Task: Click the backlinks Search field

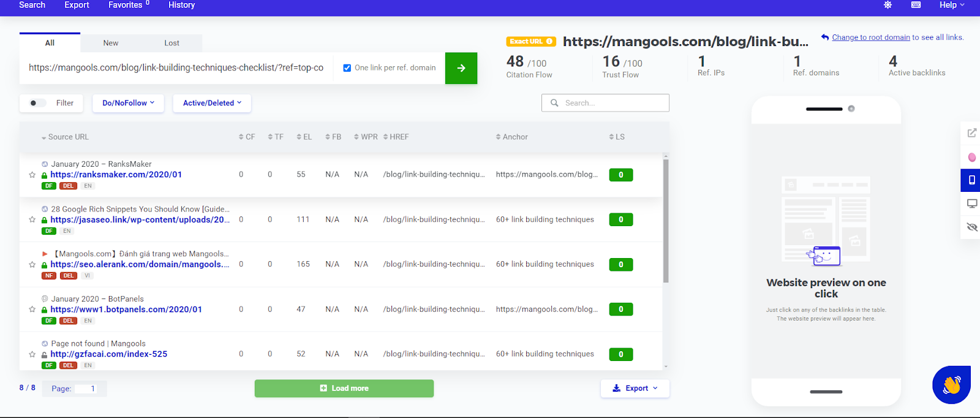Action: coord(605,103)
